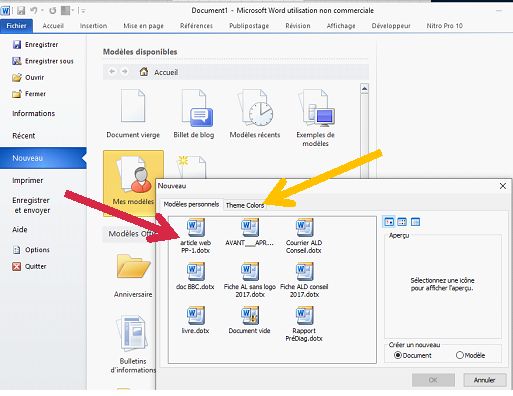Open the Mise en page ribbon tab
This screenshot has width=513, height=396.
(143, 26)
